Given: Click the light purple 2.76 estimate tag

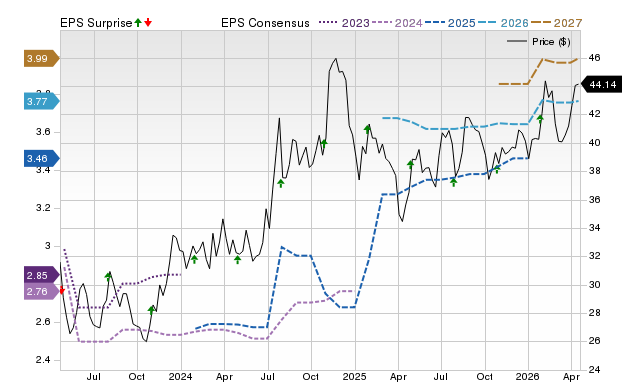Looking at the screenshot, I should click(42, 291).
